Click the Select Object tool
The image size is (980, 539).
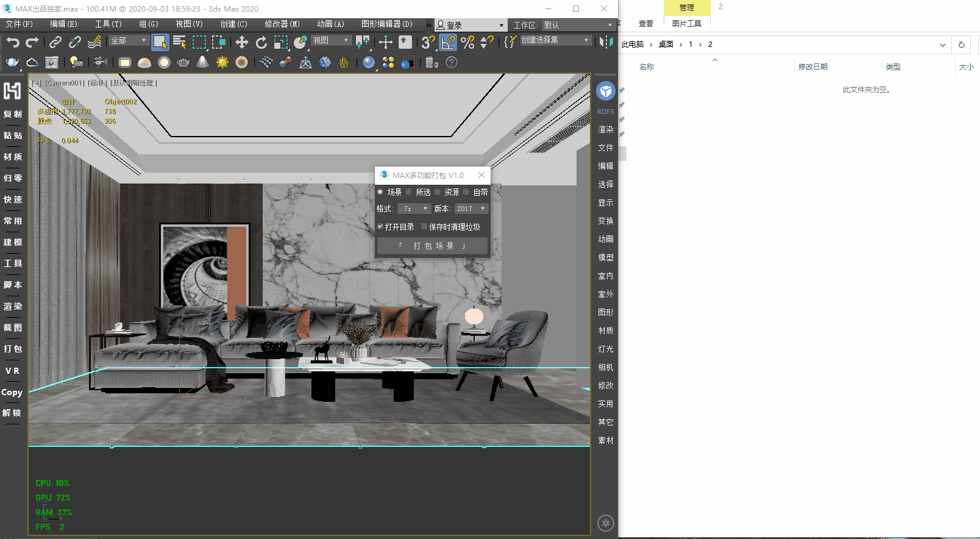160,42
